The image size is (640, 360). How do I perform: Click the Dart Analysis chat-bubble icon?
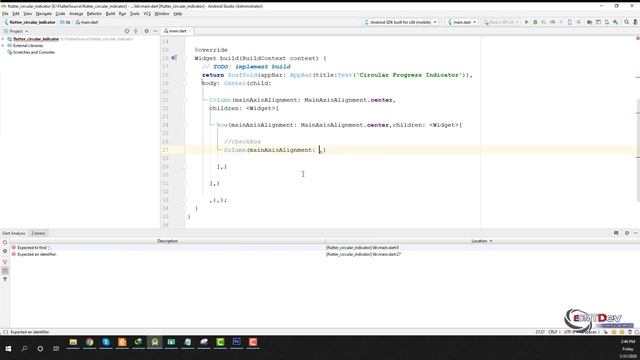(x=616, y=233)
